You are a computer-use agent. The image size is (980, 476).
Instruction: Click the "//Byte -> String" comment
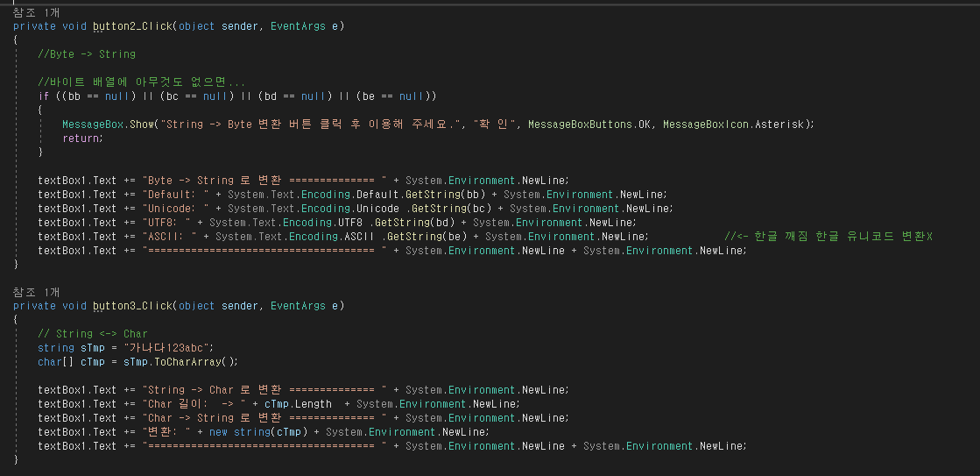(x=86, y=54)
